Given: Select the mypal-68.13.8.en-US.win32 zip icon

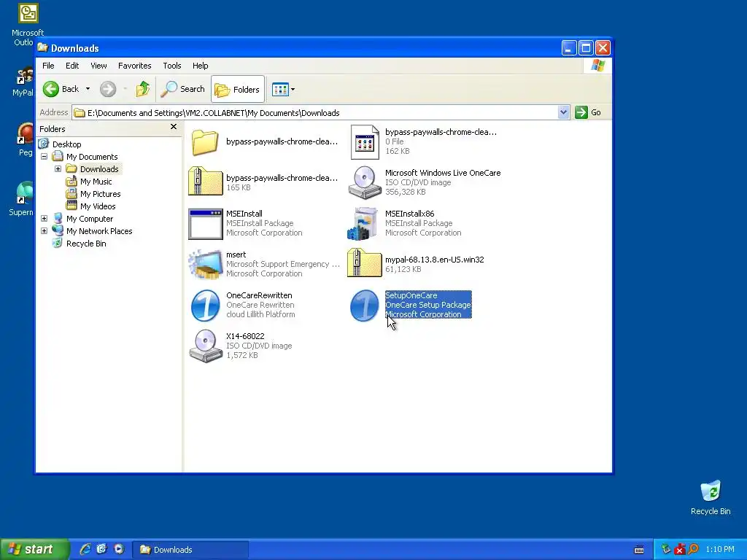Looking at the screenshot, I should click(365, 262).
